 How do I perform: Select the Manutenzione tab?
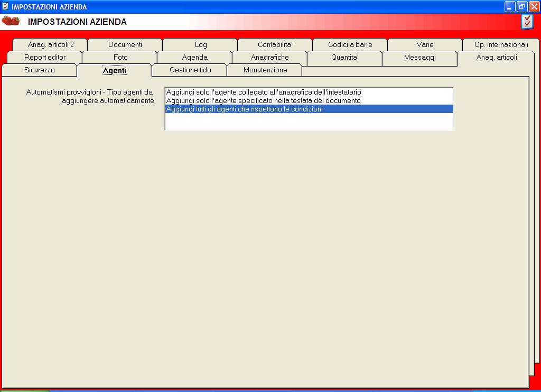point(265,70)
